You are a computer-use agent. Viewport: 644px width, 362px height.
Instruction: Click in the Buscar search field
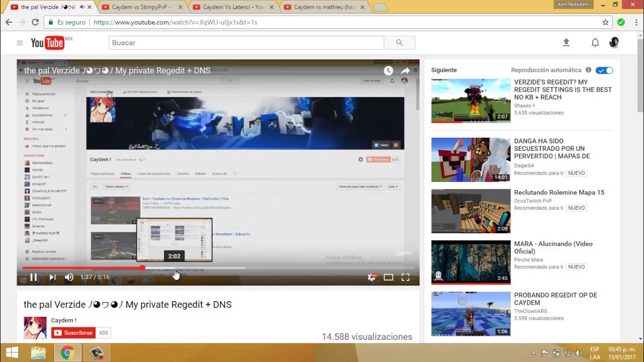tap(246, 43)
